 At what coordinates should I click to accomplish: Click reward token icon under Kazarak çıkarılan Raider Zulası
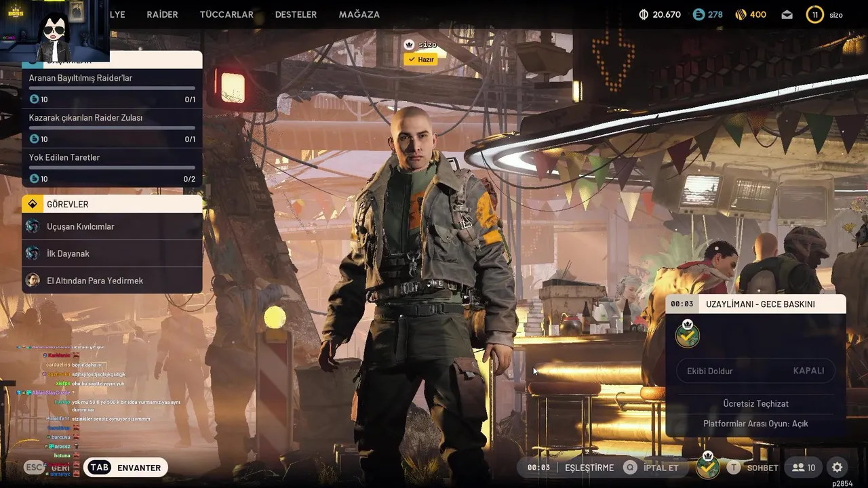(x=34, y=139)
